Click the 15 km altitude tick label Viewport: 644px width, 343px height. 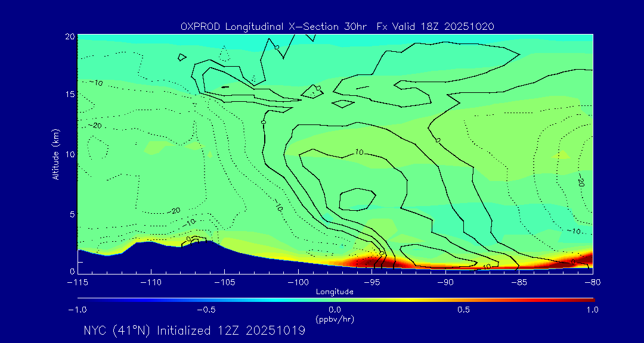coord(69,95)
